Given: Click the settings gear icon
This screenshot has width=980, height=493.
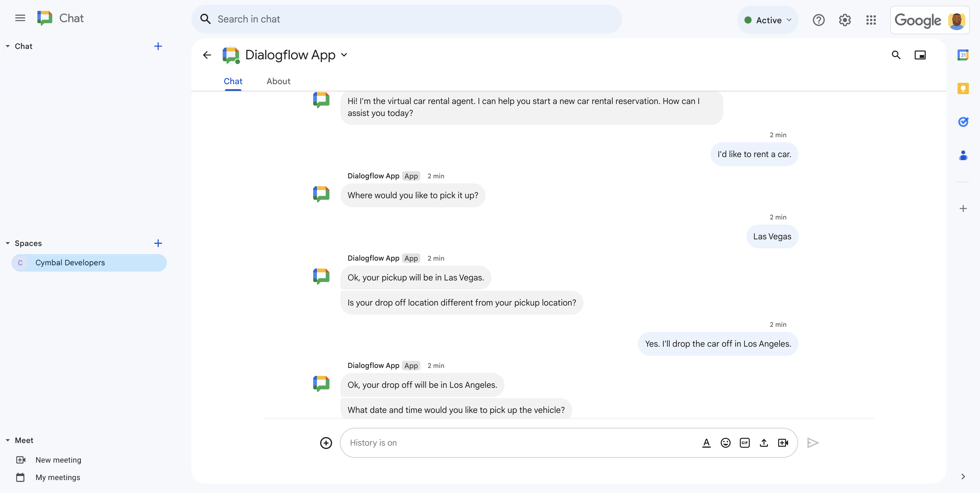Looking at the screenshot, I should pyautogui.click(x=845, y=20).
